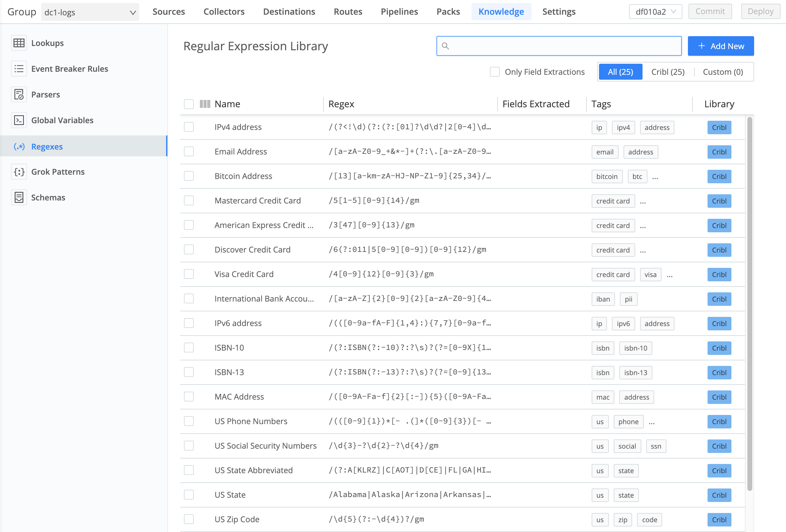Viewport: 786px width, 532px height.
Task: Click the mac tag
Action: tap(603, 397)
